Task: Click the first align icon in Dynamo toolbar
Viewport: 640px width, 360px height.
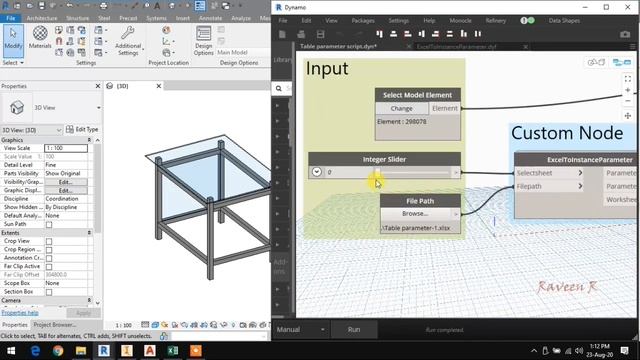Action: click(x=380, y=34)
